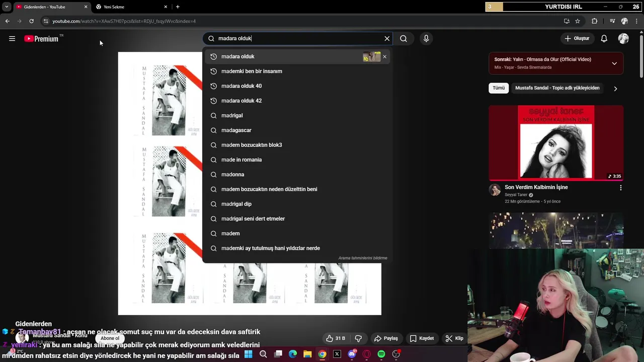The height and width of the screenshot is (362, 644).
Task: Open the YouTube account avatar menu
Action: click(623, 39)
